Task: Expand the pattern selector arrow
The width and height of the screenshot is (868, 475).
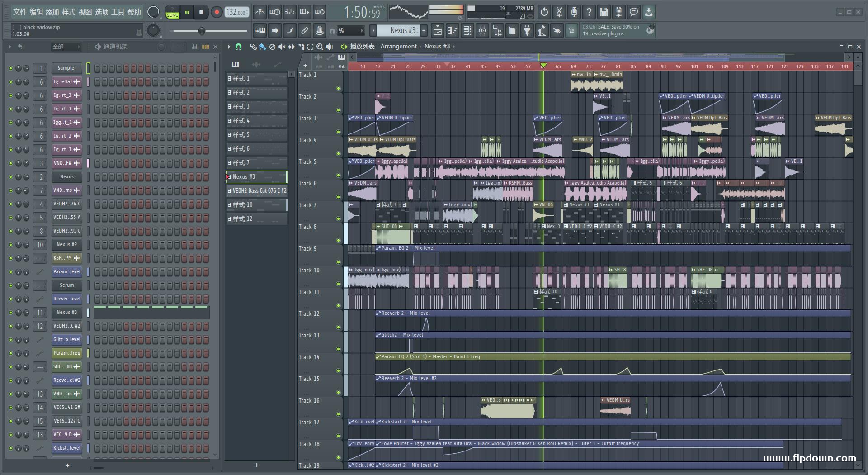Action: tap(373, 31)
